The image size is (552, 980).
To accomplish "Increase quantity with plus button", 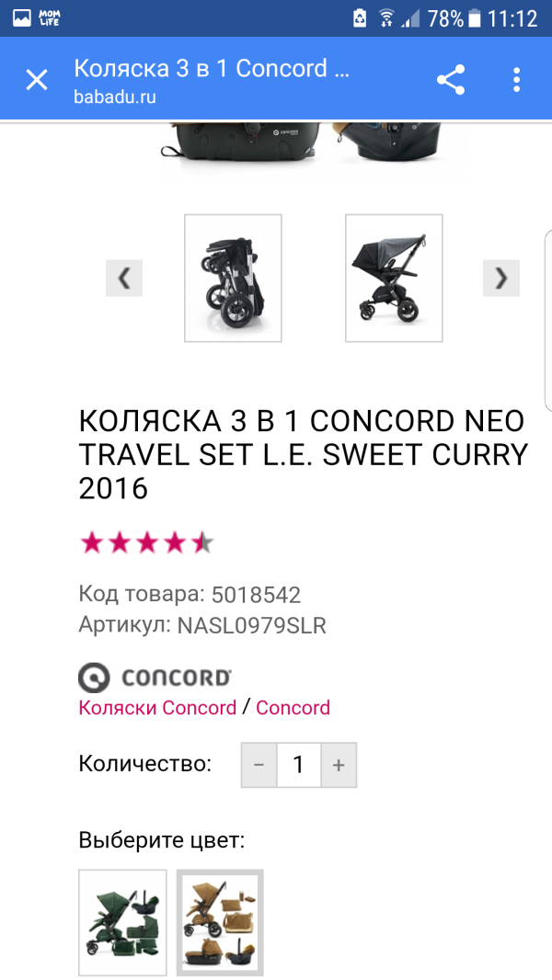I will pyautogui.click(x=339, y=765).
